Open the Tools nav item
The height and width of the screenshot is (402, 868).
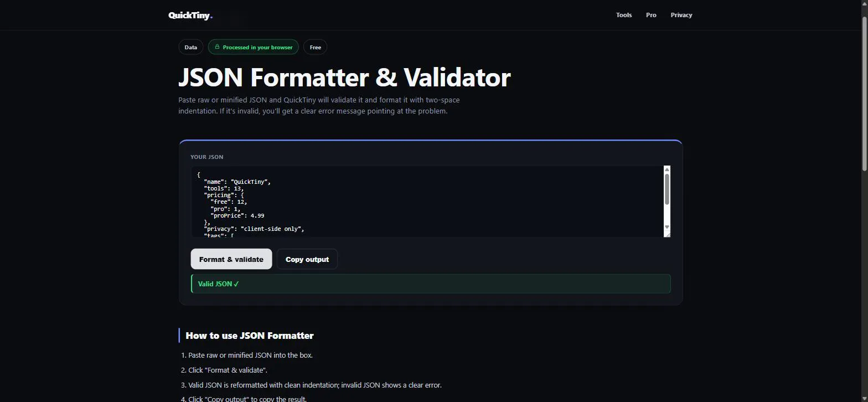624,15
